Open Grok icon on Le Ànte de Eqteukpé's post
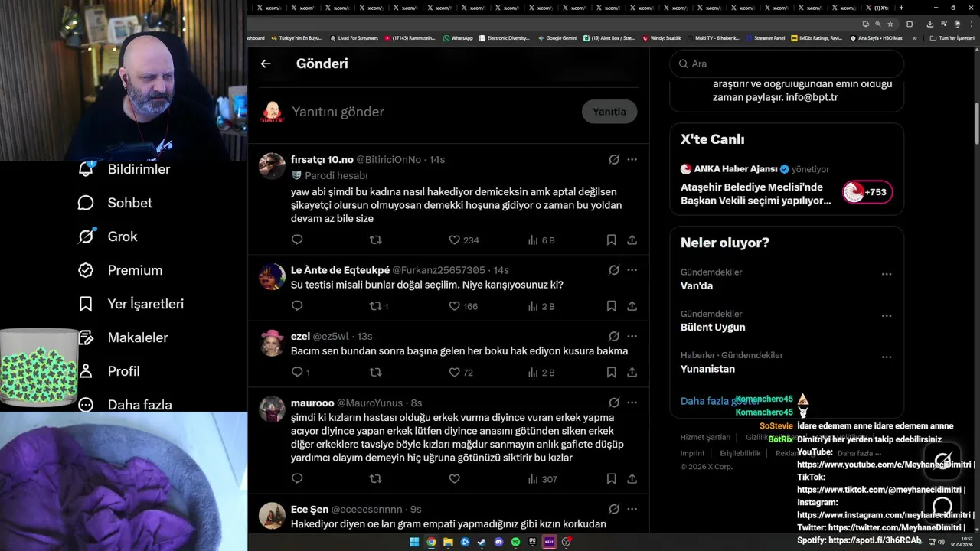This screenshot has width=980, height=551. (614, 269)
